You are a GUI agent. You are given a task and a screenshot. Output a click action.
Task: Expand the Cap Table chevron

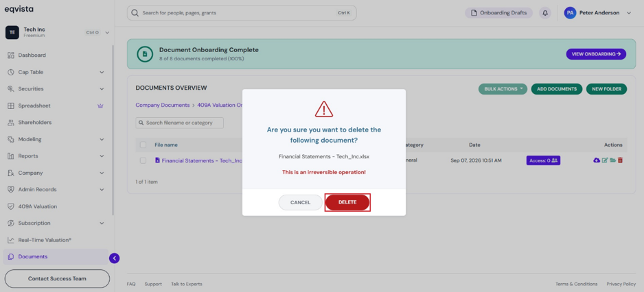click(102, 72)
